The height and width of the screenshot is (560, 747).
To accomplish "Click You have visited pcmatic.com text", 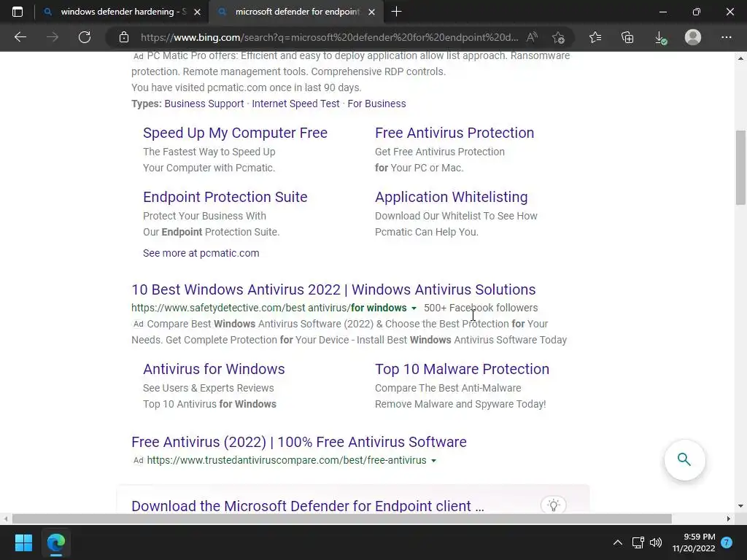I will (x=247, y=87).
